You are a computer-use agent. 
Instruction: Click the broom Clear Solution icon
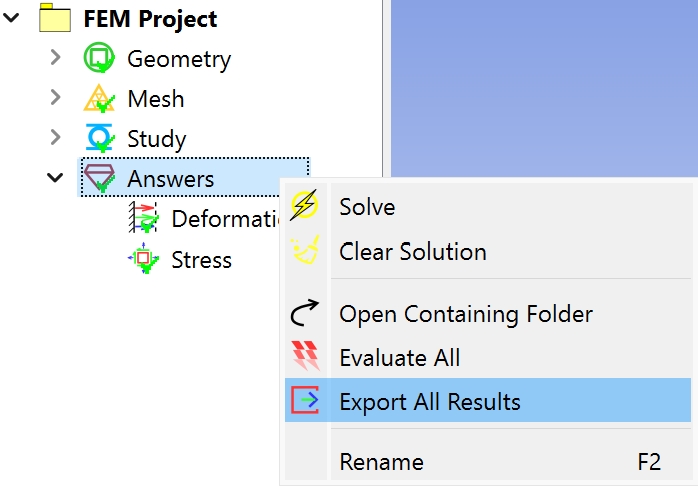(305, 249)
